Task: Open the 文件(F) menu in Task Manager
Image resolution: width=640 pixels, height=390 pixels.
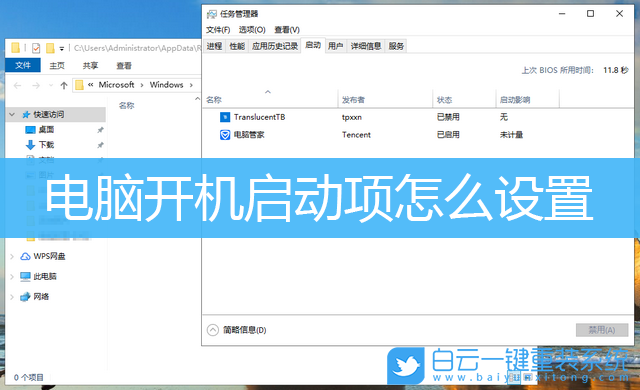Action: (218, 30)
